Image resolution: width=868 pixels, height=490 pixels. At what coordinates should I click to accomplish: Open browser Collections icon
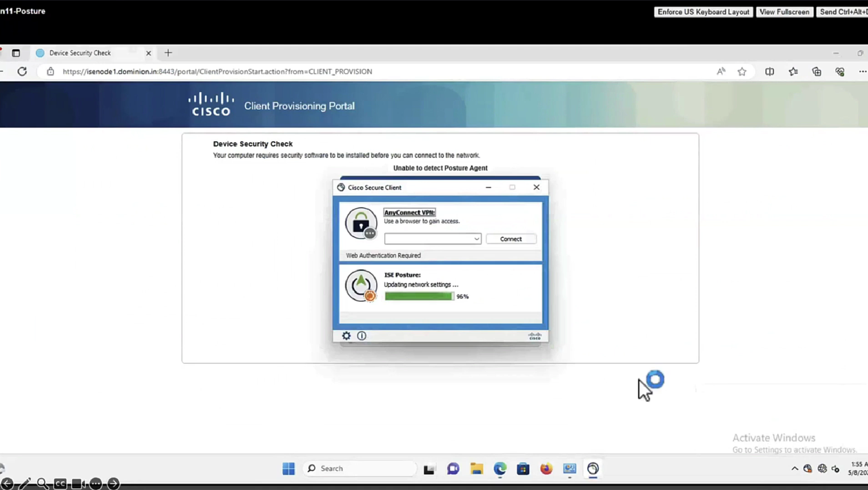pos(817,72)
